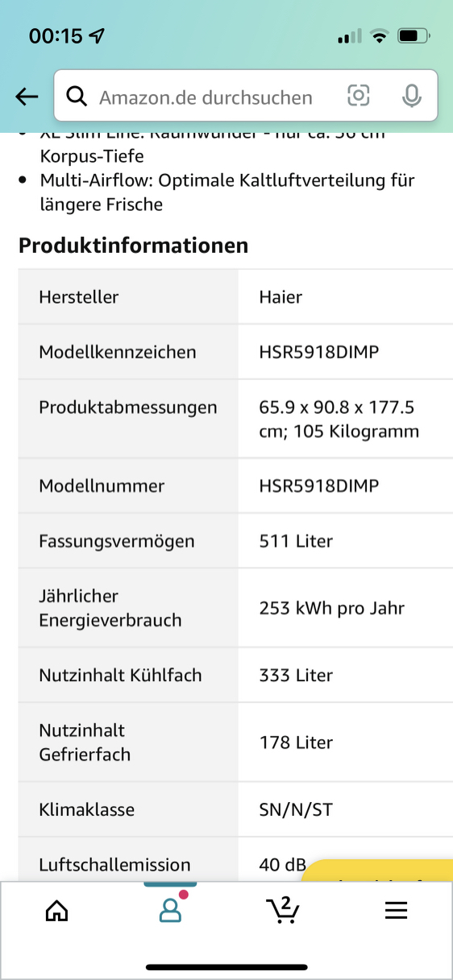Tap the Produktinformationen heading

click(133, 246)
